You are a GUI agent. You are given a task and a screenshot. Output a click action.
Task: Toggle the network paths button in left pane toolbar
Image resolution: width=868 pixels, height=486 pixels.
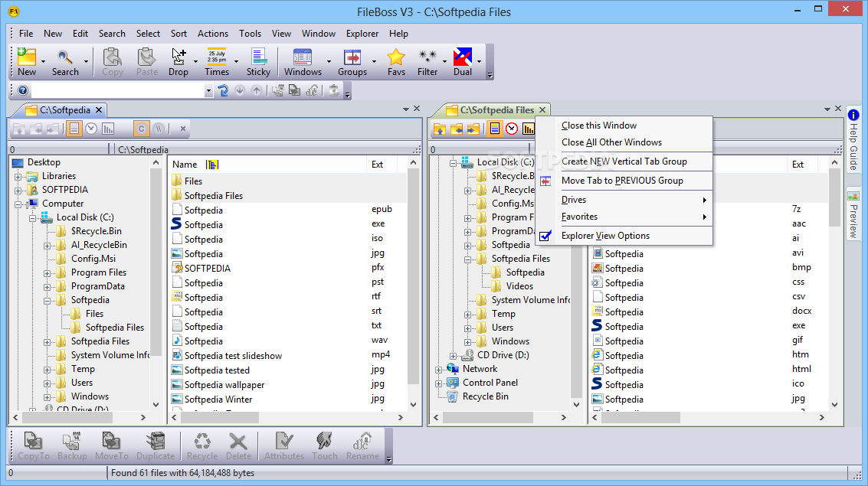(159, 129)
